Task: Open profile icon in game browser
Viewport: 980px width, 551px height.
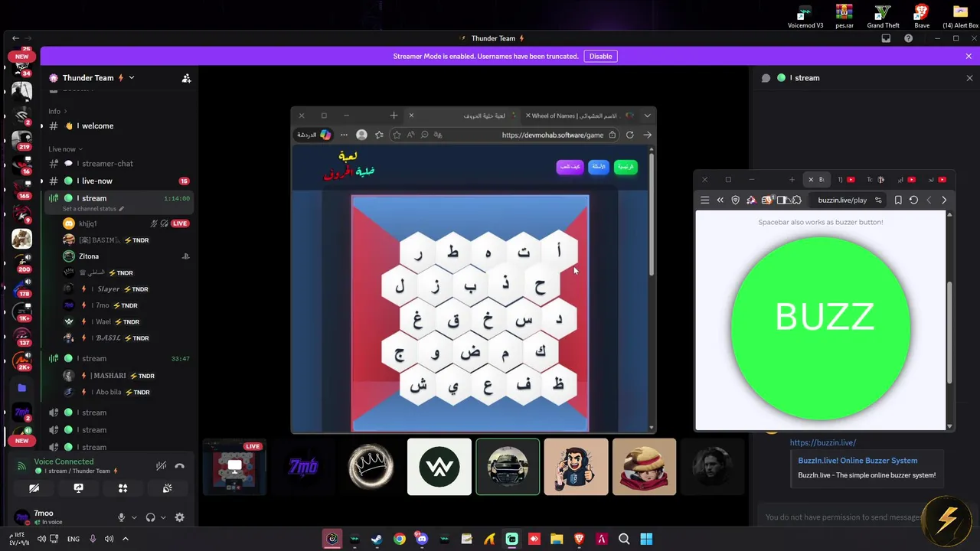Action: [x=361, y=135]
